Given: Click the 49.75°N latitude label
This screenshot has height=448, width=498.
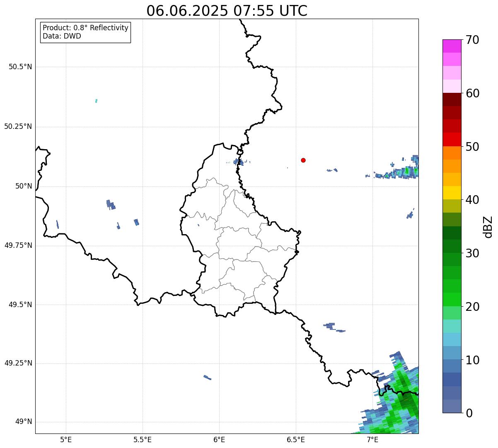Looking at the screenshot, I should [x=18, y=245].
